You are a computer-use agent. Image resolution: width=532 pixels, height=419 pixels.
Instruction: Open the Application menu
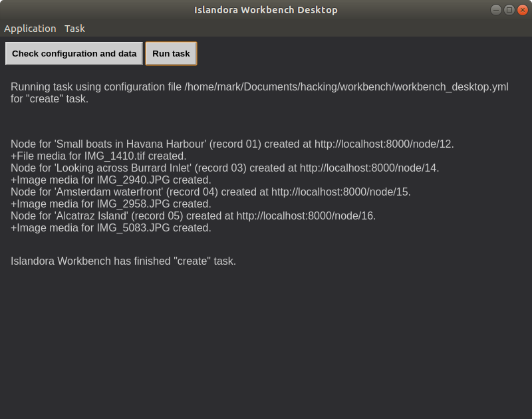point(30,29)
